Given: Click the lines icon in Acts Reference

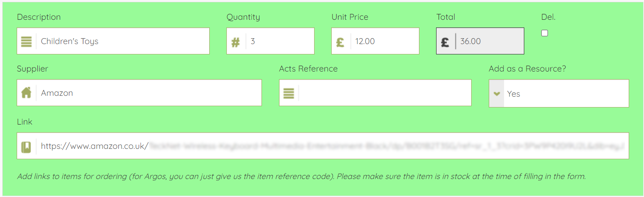Looking at the screenshot, I should [x=288, y=94].
